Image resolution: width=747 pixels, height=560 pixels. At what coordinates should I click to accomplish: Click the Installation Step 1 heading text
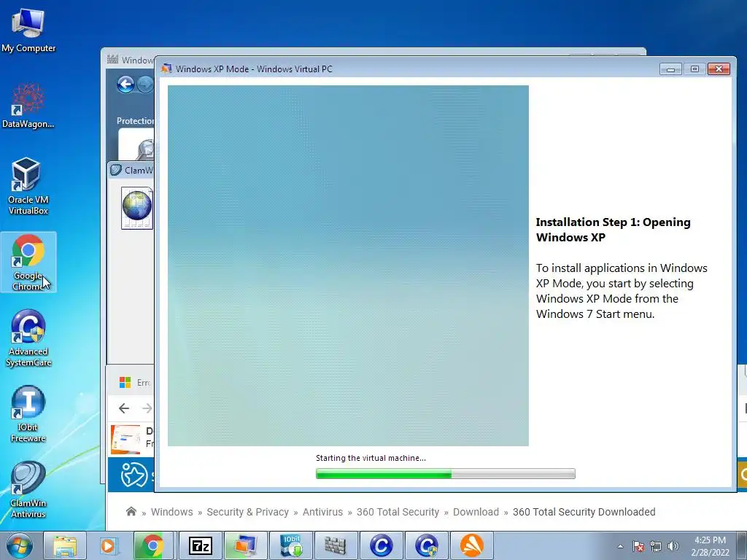coord(613,230)
